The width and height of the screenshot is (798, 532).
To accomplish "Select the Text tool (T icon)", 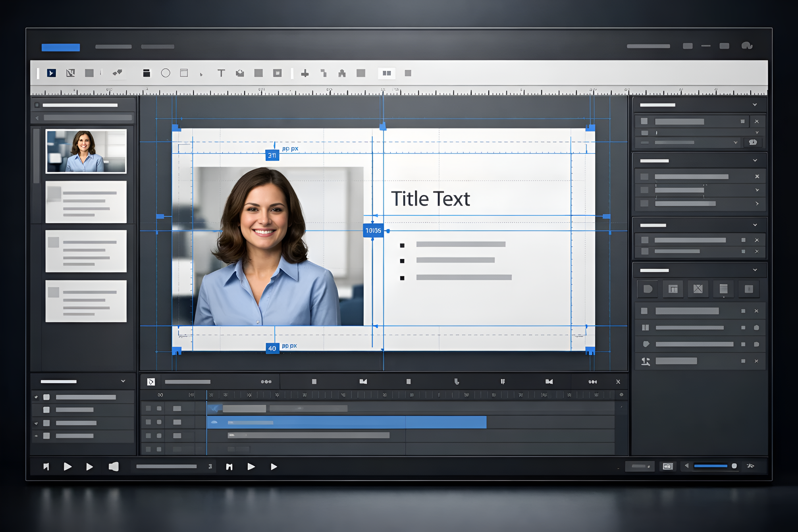I will click(x=221, y=73).
